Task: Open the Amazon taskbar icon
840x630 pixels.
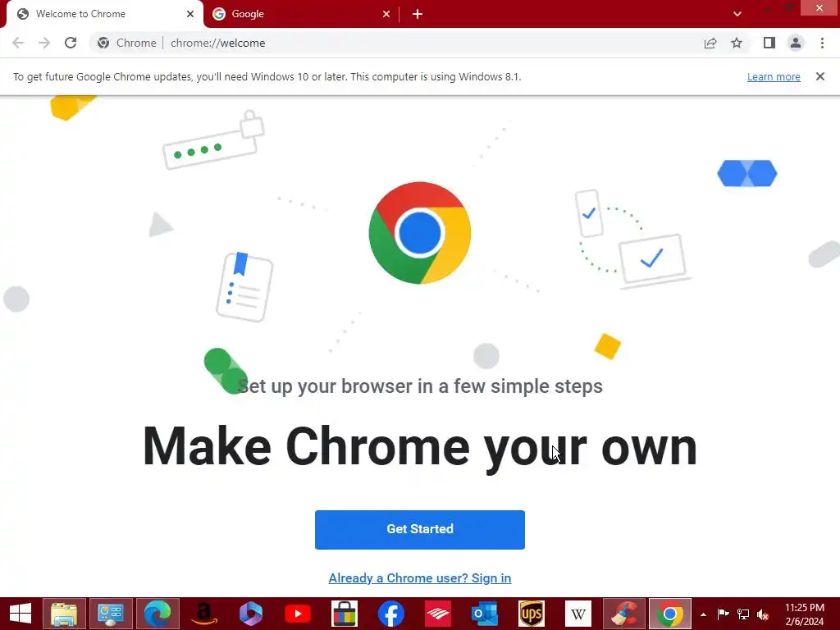Action: [x=204, y=614]
